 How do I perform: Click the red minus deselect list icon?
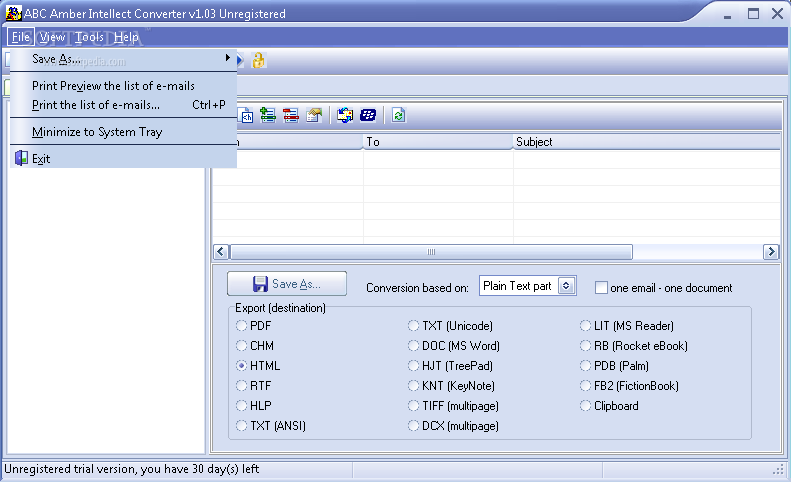pyautogui.click(x=291, y=116)
